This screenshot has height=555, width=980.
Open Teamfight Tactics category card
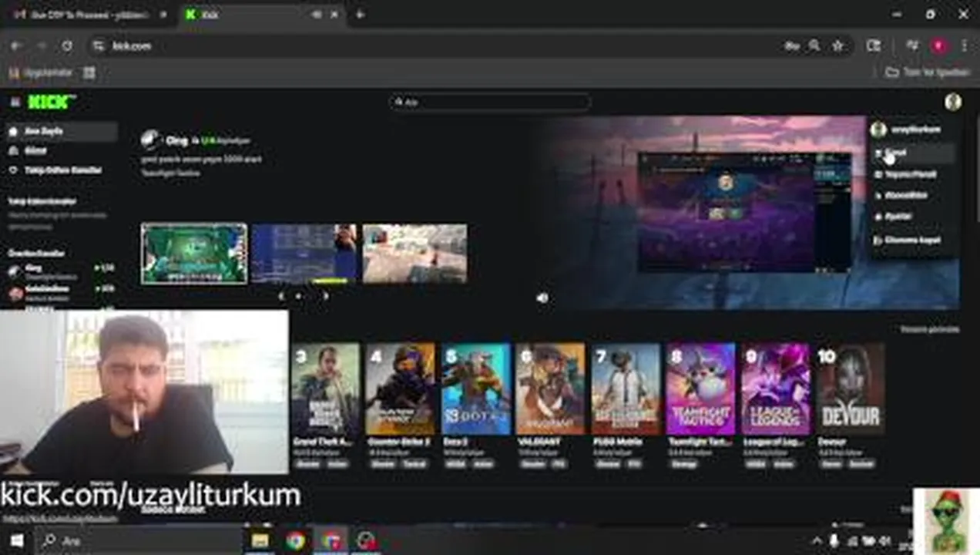700,406
